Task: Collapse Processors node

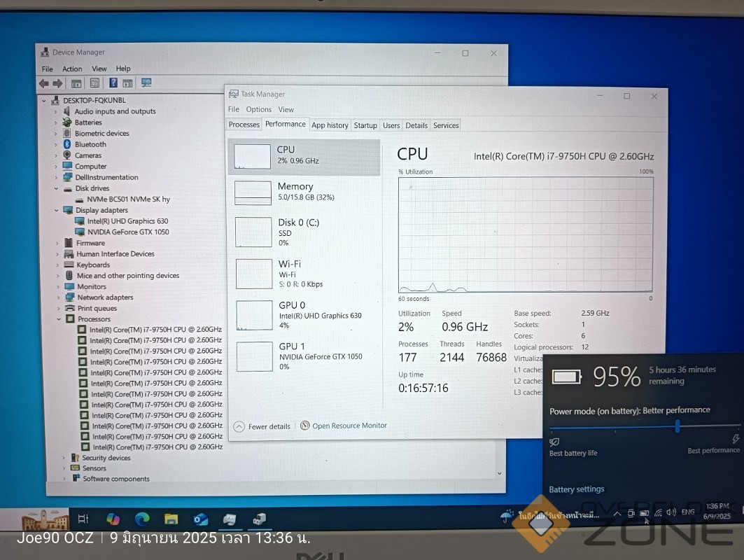Action: point(59,319)
